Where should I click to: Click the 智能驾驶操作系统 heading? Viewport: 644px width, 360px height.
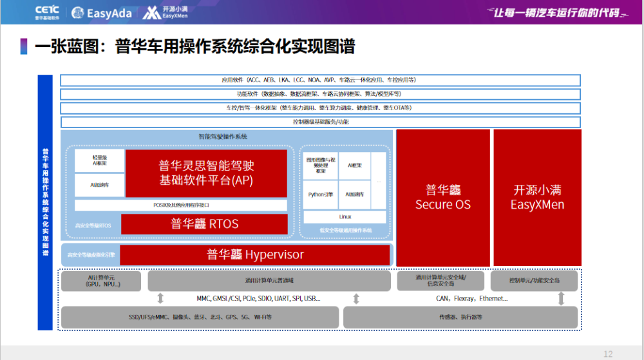click(x=223, y=137)
